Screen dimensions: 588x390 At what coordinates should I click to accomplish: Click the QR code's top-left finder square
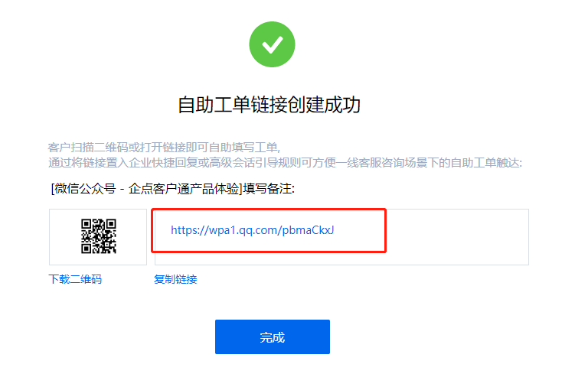tap(86, 224)
